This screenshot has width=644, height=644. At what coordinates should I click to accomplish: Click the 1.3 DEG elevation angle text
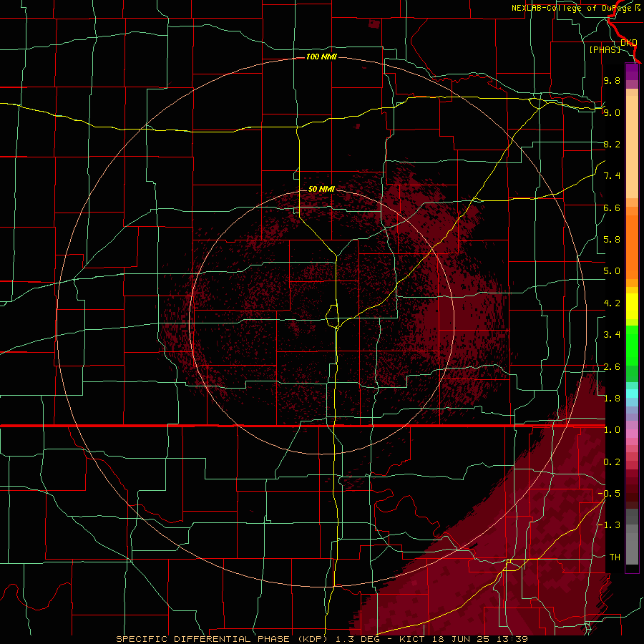[359, 639]
